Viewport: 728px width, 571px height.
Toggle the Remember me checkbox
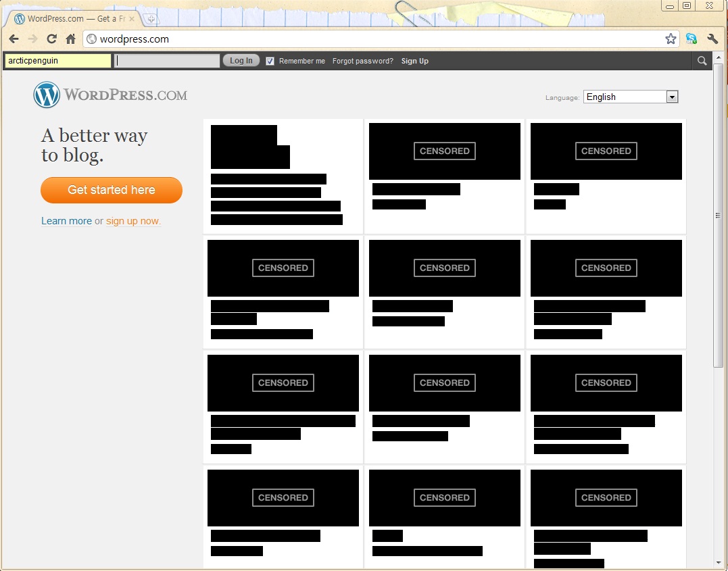[270, 61]
